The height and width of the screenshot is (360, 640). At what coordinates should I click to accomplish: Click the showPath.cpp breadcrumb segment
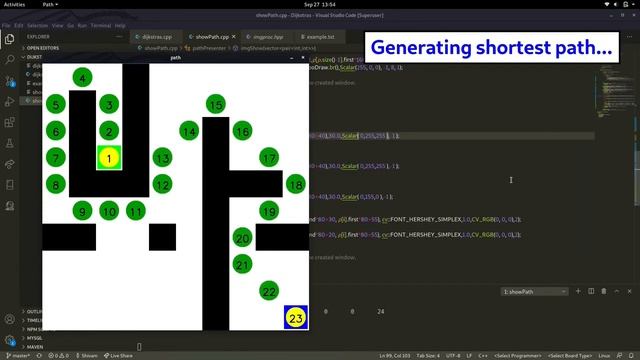click(x=158, y=48)
